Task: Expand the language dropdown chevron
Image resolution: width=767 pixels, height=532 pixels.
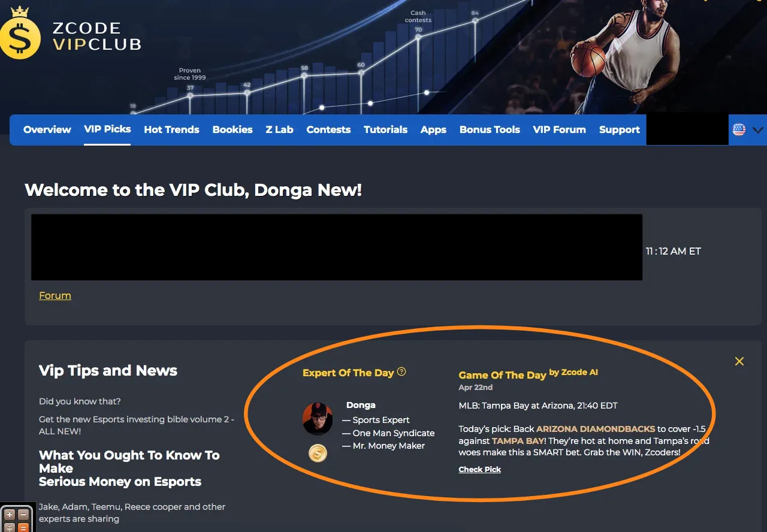Action: [x=757, y=129]
